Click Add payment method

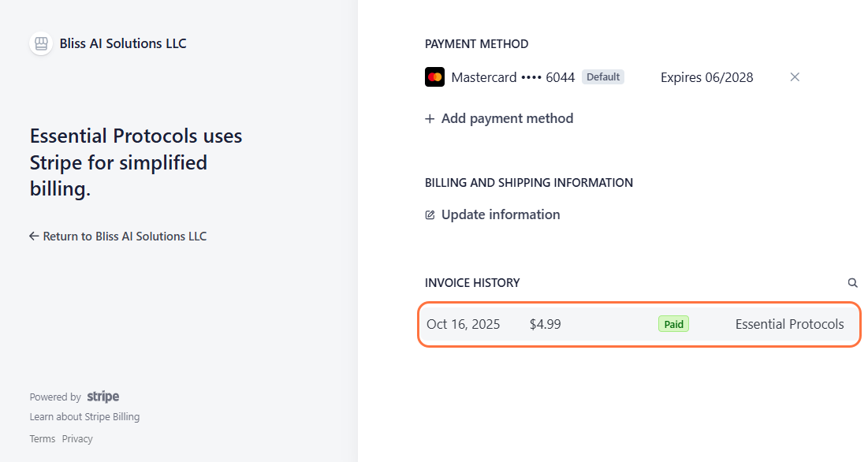click(507, 119)
